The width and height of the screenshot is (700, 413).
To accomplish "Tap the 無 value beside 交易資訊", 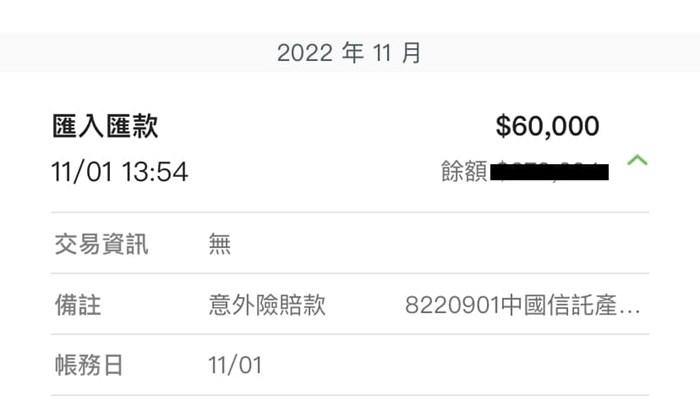I will point(219,244).
